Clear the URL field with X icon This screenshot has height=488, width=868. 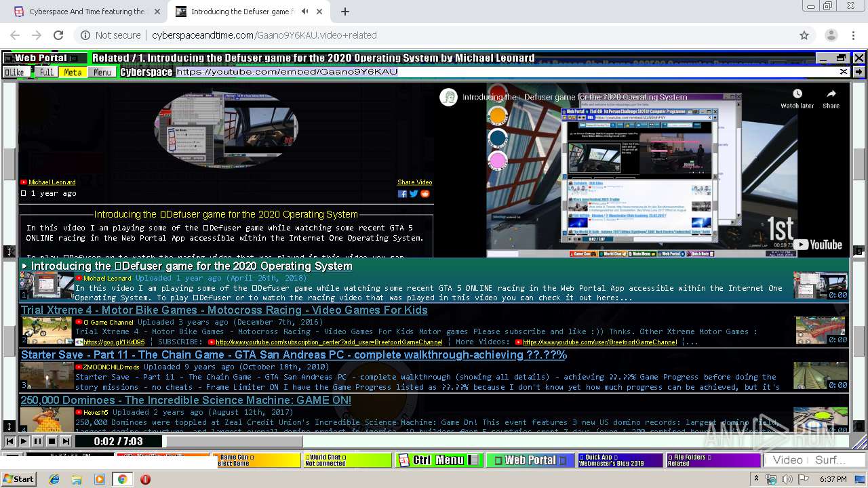(x=844, y=72)
